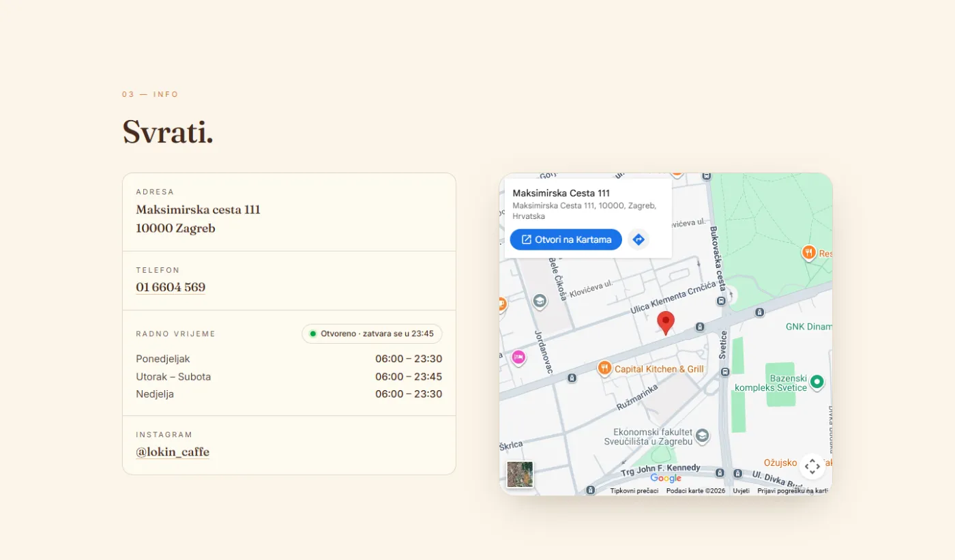Click the '06:00 – 23:45' time value
The width and height of the screenshot is (955, 560).
point(409,377)
